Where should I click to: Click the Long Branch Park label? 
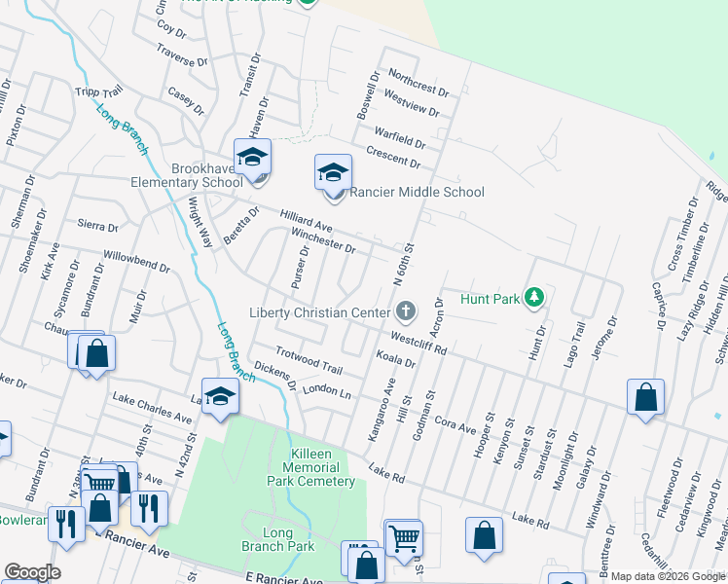277,539
